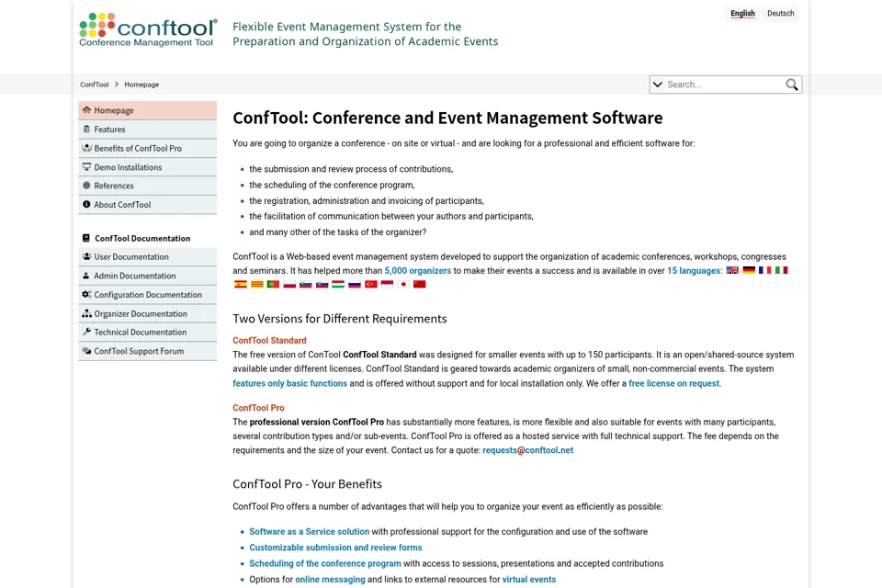Open 'Software as a Service solution' link
Viewport: 882px width, 588px height.
[x=310, y=532]
